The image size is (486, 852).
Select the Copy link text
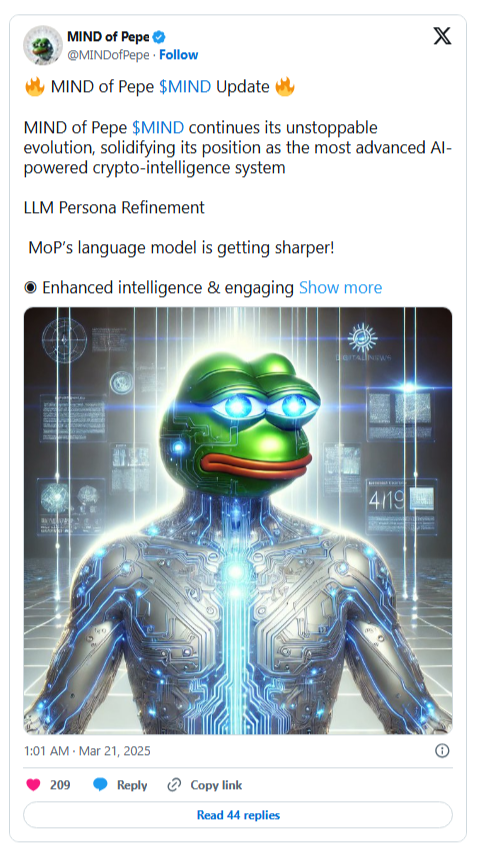(x=216, y=785)
